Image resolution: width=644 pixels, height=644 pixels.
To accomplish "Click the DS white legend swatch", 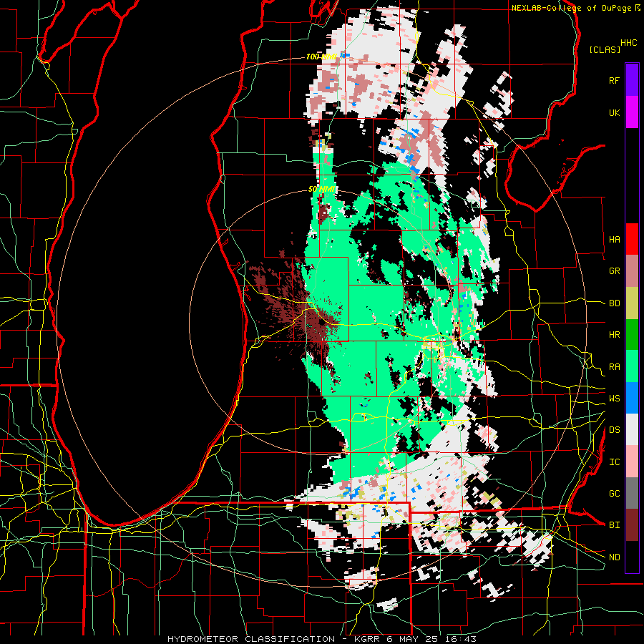I will pos(632,430).
